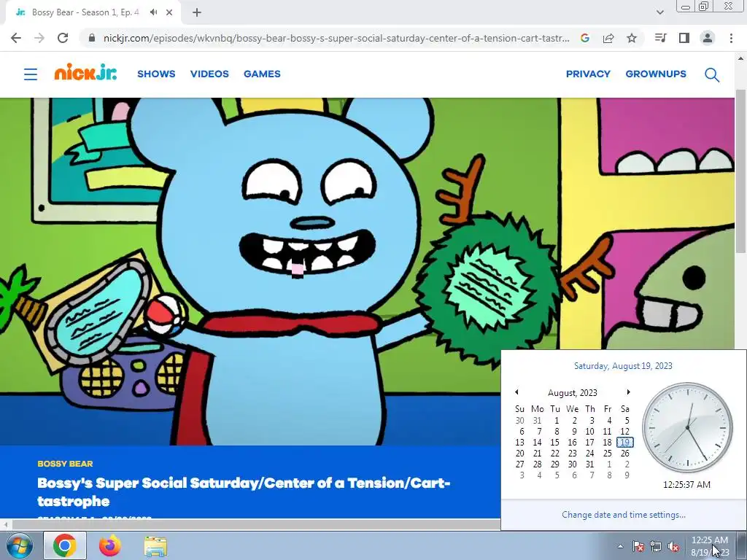View site security lock info

pos(91,38)
